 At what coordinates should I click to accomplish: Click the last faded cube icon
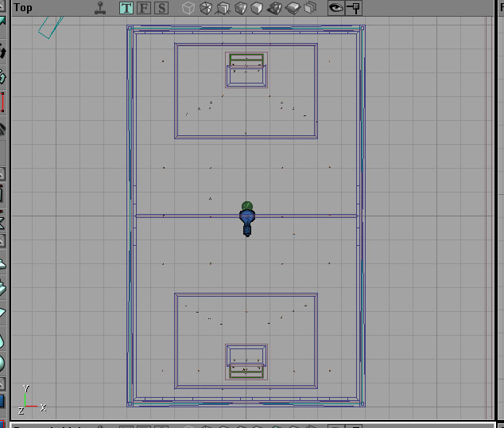coord(309,9)
